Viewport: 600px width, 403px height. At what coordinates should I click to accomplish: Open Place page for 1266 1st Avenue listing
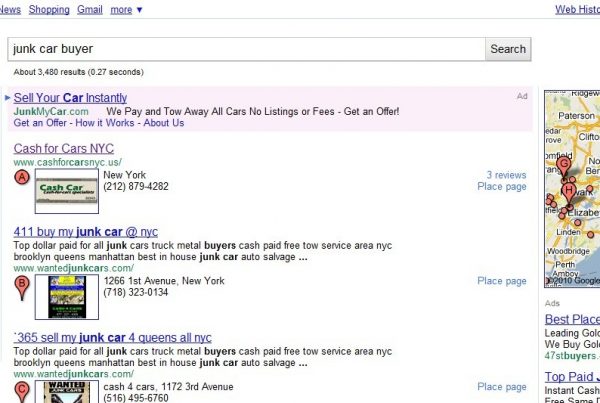click(502, 281)
